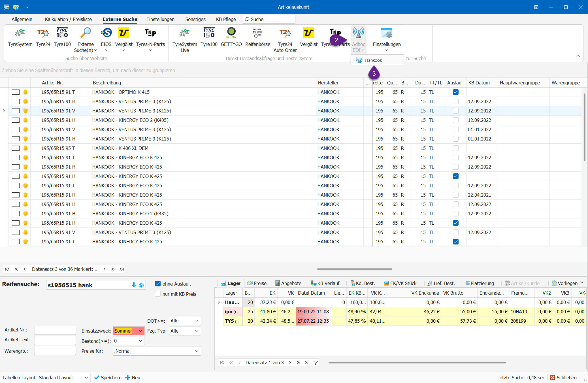
Task: Toggle 'ohne Auslauf.' checkbox
Action: tap(158, 284)
